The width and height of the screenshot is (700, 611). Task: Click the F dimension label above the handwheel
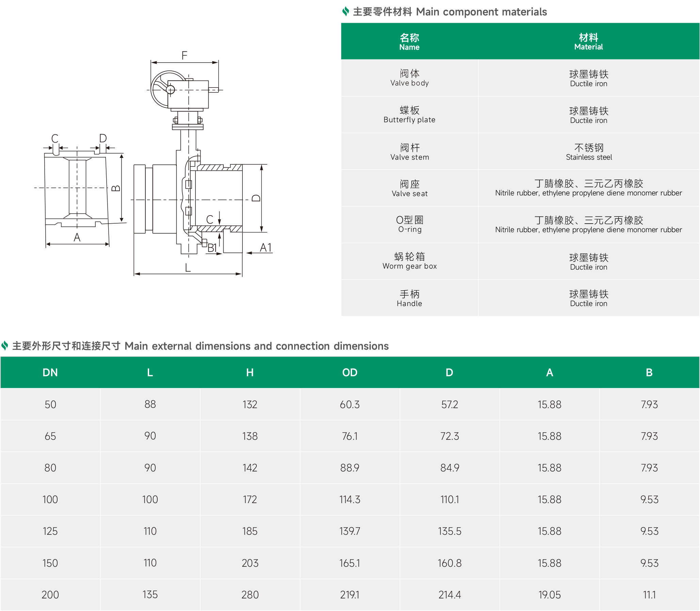184,55
